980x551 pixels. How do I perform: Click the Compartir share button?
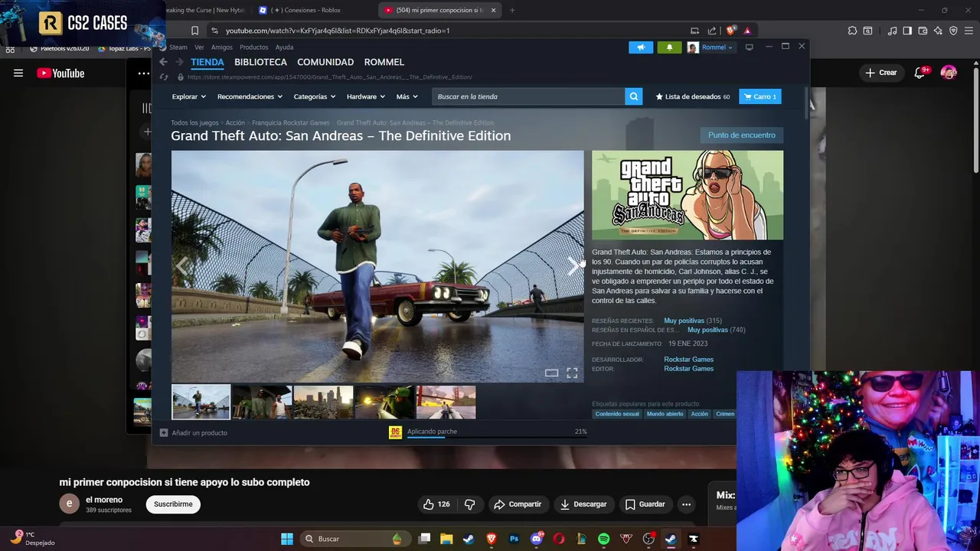click(x=518, y=504)
